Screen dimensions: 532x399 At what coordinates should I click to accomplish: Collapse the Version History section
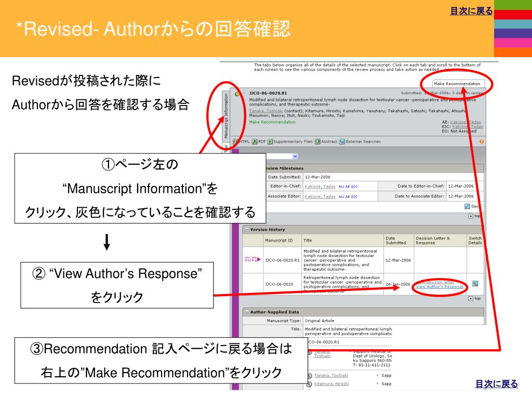[x=247, y=230]
